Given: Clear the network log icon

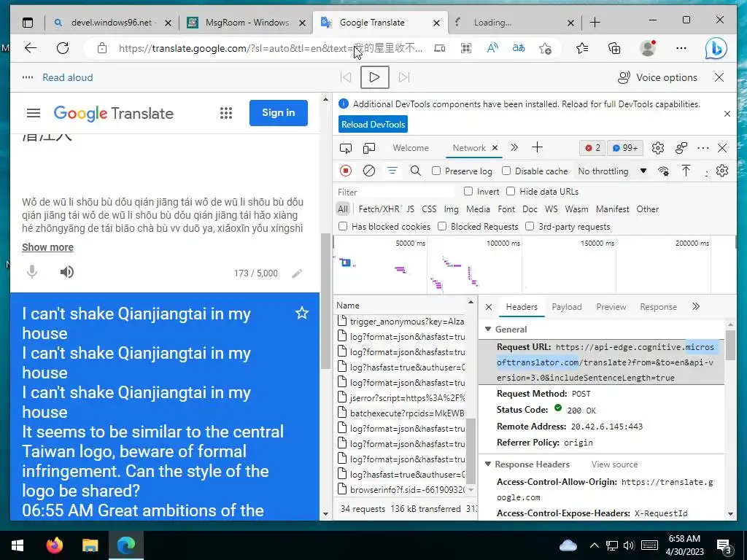Looking at the screenshot, I should click(368, 171).
